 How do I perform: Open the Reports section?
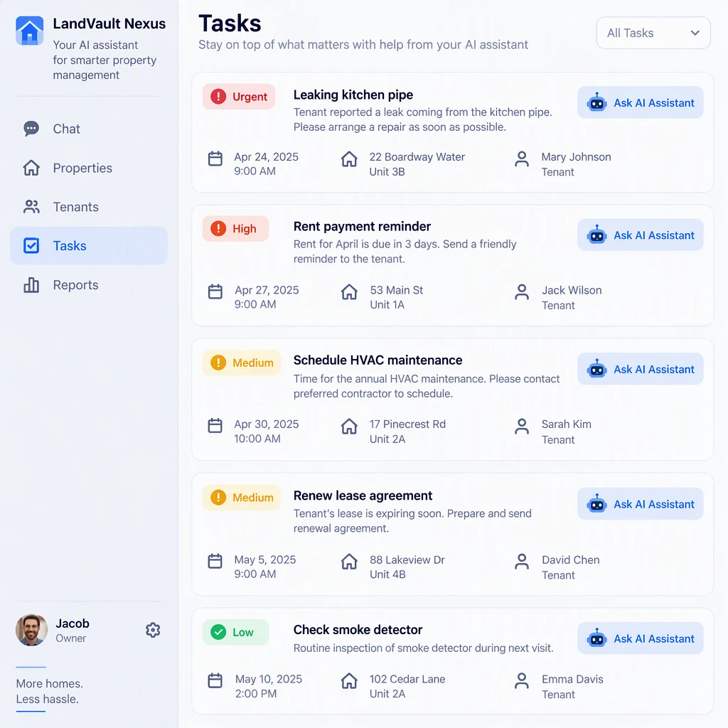(89, 284)
